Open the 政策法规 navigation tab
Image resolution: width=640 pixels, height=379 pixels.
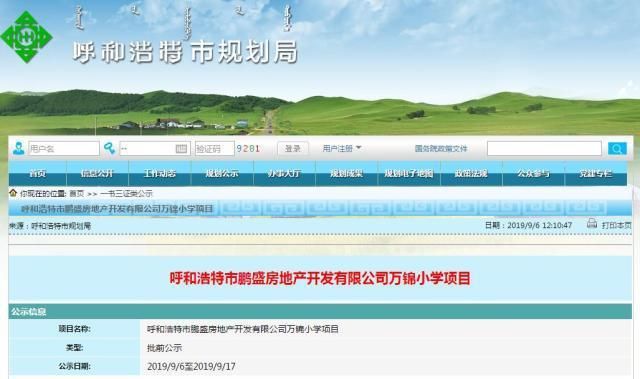pos(471,173)
